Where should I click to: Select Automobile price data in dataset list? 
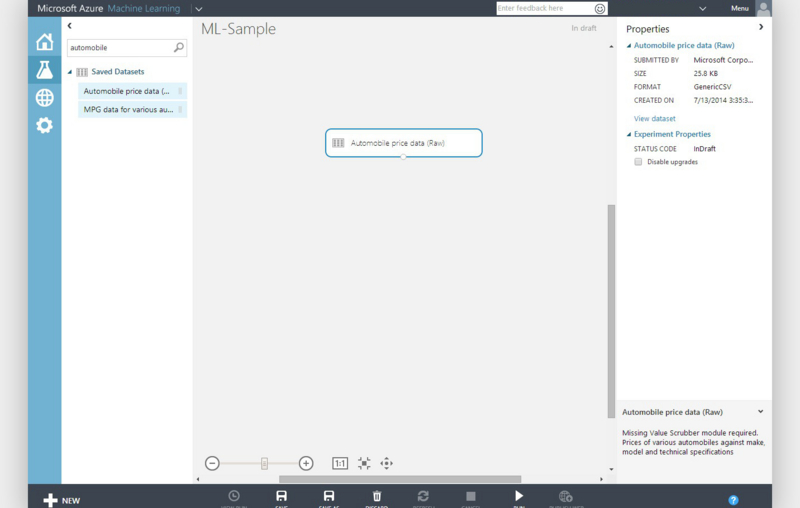[x=132, y=91]
